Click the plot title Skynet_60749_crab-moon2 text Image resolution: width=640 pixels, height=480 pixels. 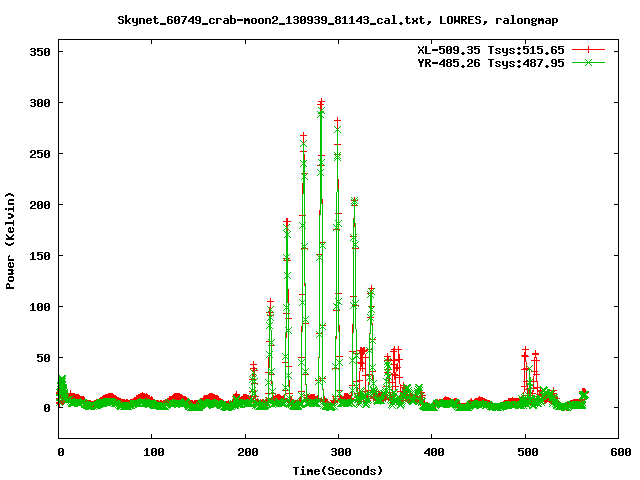[338, 20]
